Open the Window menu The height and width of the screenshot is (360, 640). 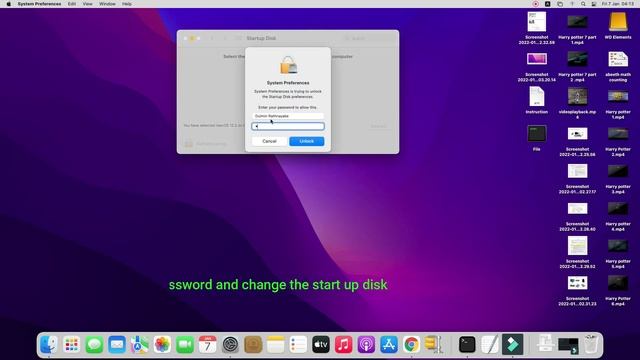(x=107, y=4)
